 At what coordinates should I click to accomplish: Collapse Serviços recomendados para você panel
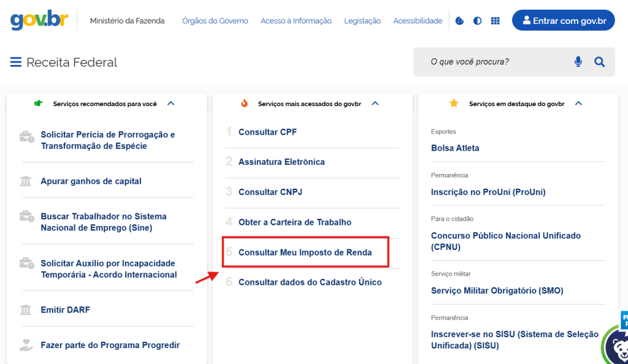pyautogui.click(x=171, y=104)
